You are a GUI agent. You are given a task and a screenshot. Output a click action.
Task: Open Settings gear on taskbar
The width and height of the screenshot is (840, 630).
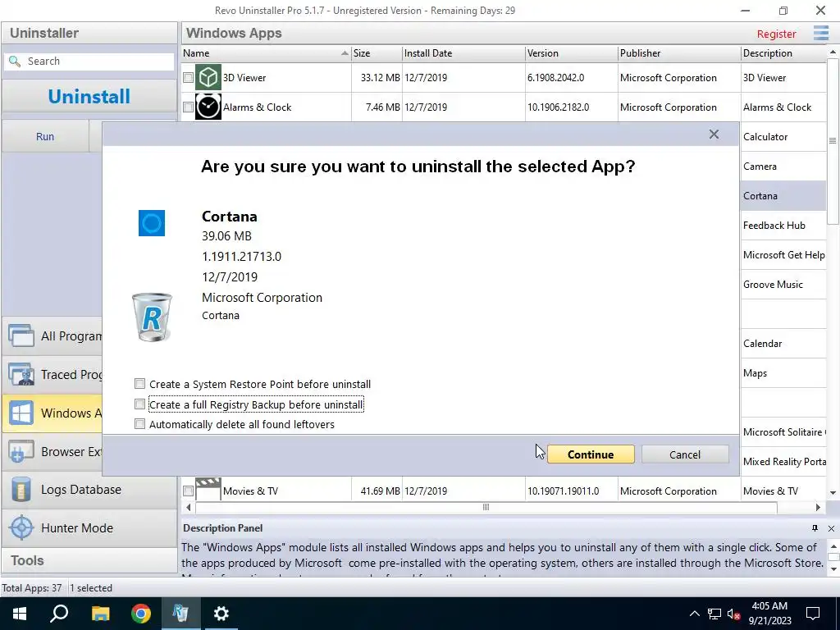point(221,614)
